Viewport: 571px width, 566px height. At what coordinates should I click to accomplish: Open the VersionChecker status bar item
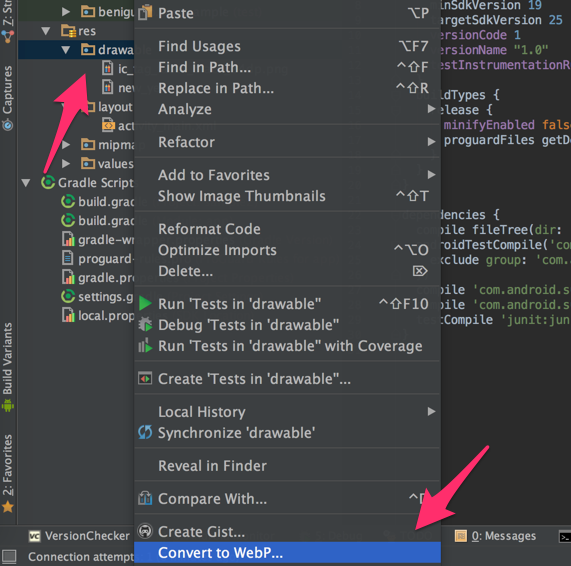click(x=79, y=536)
